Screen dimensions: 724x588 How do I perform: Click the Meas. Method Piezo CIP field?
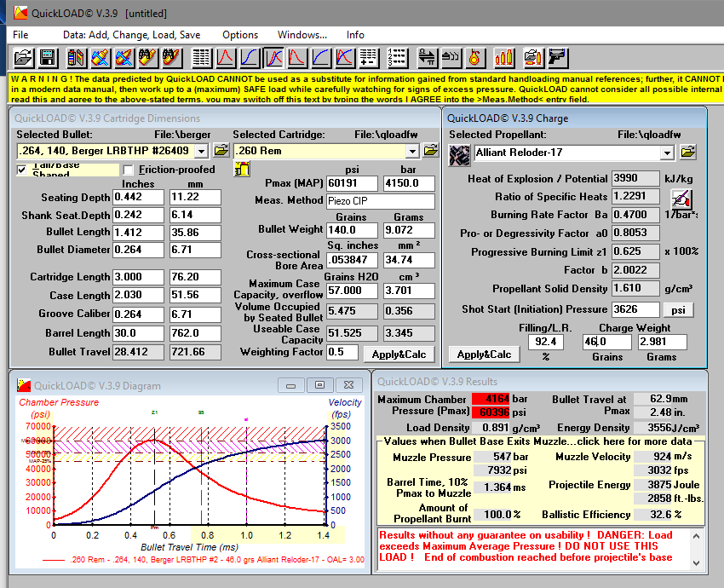coord(381,201)
